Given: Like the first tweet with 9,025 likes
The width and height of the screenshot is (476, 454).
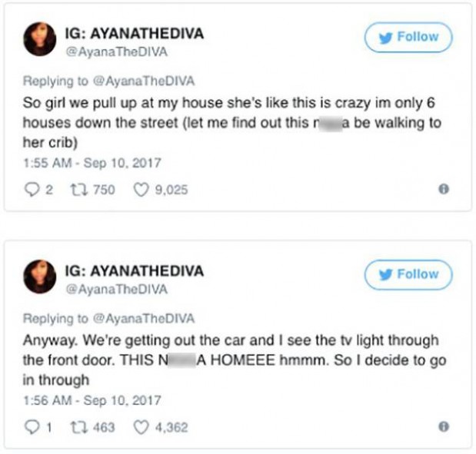Looking at the screenshot, I should point(141,190).
